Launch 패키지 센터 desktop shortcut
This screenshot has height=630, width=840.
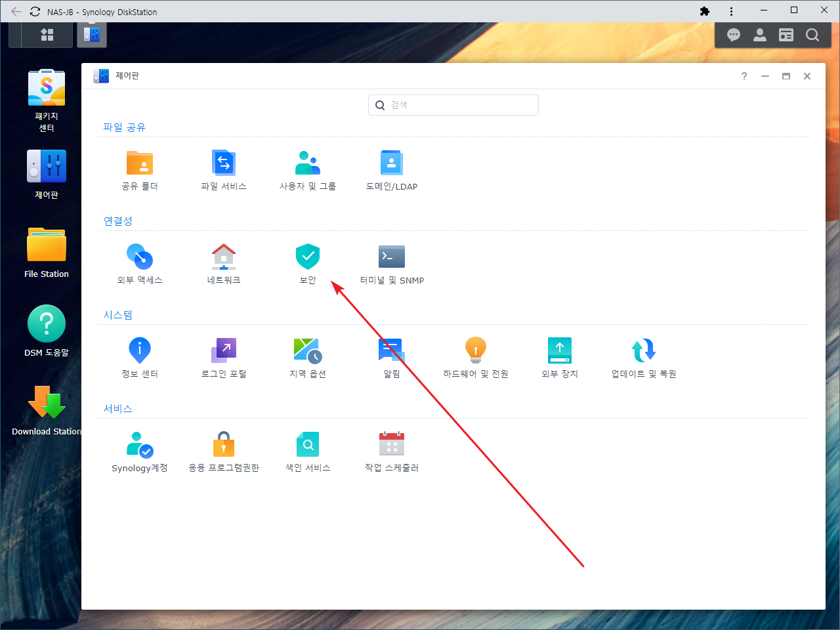coord(46,100)
